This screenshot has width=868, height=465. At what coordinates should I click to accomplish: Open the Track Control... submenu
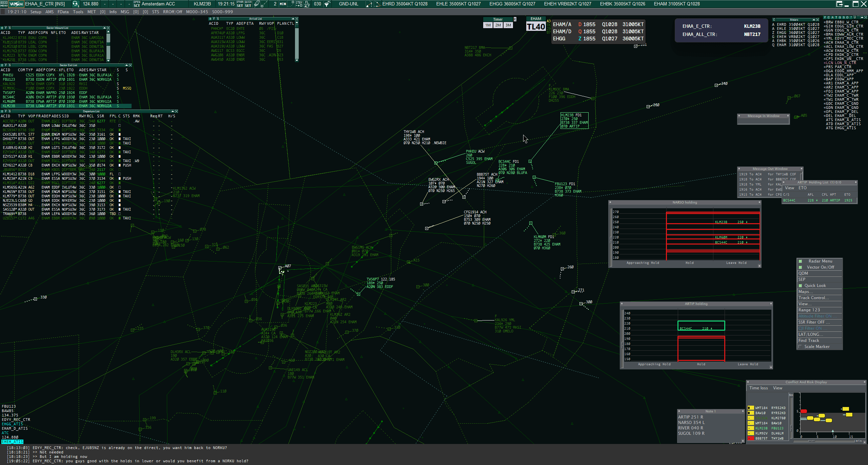819,298
